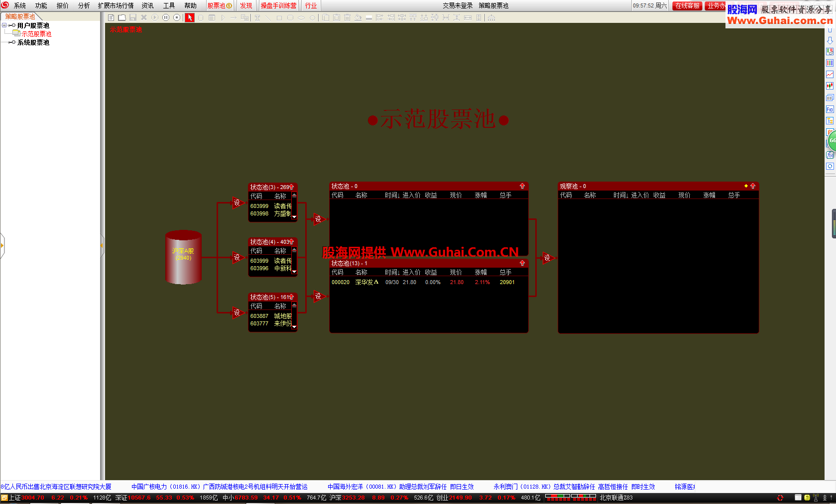Image resolution: width=836 pixels, height=504 pixels.
Task: Click the trash bin toolbar icon
Action: point(347,17)
